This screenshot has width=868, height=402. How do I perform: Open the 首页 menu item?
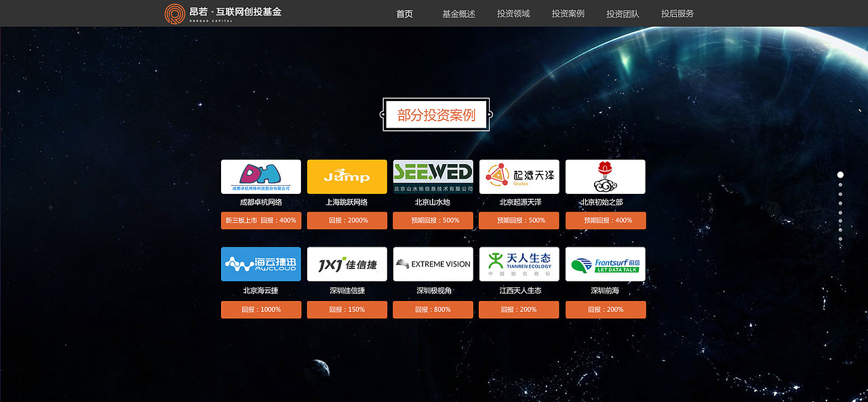tap(404, 13)
